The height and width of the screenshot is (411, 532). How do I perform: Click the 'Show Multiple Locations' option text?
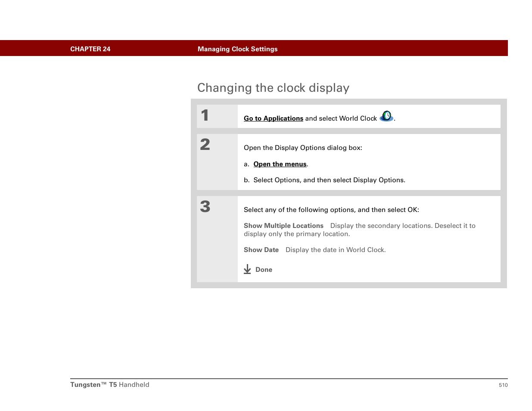point(283,226)
